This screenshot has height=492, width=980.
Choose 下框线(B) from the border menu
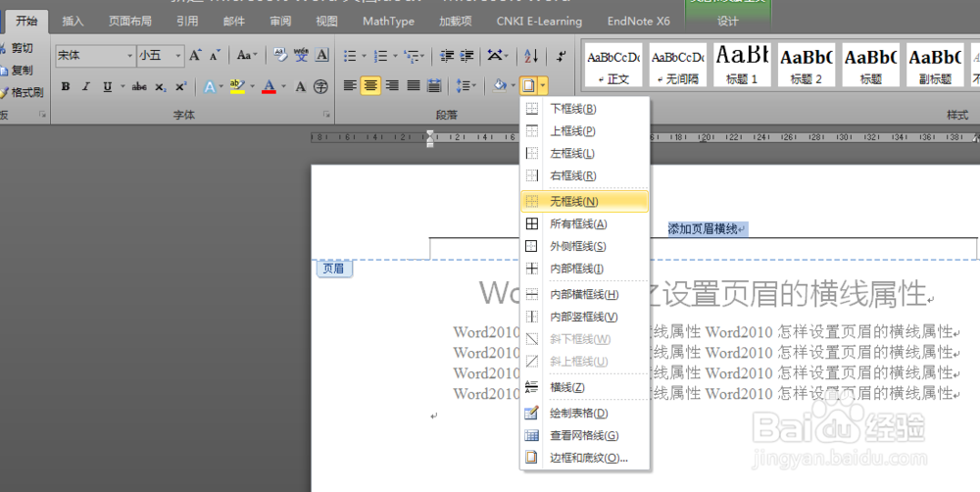584,109
